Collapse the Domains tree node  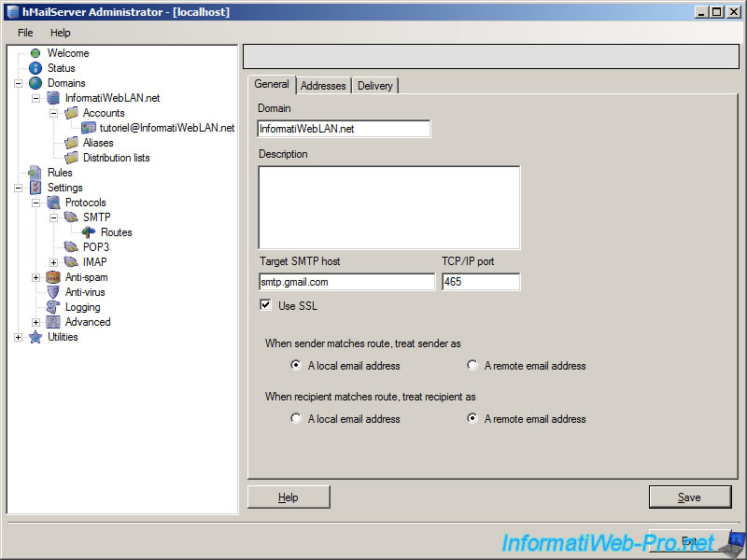(x=18, y=83)
